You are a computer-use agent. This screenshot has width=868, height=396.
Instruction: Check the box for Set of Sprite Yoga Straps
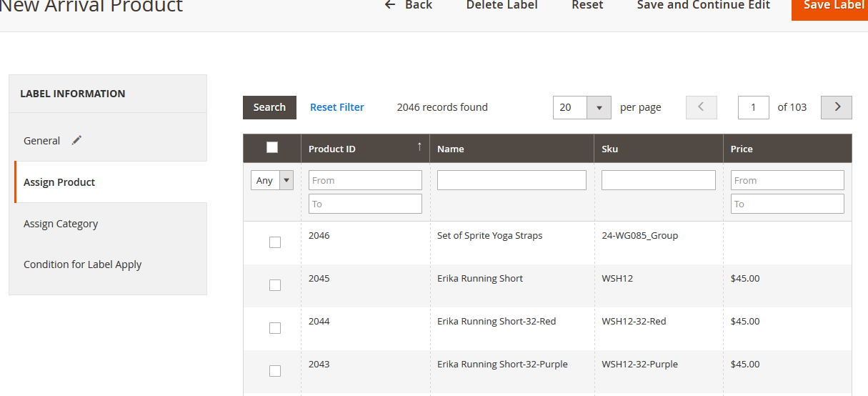point(275,242)
